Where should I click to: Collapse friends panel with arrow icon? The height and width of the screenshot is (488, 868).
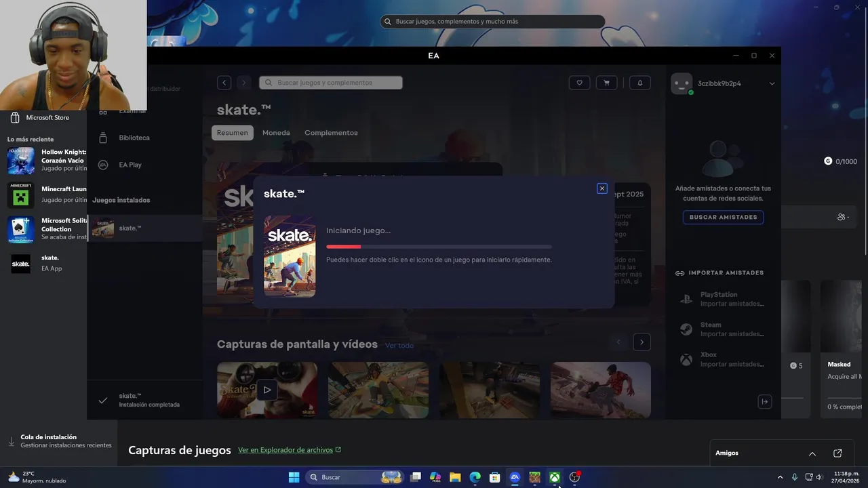tap(765, 402)
